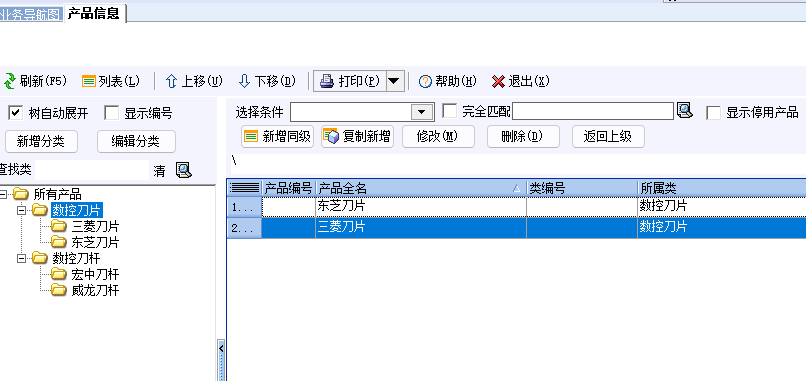The image size is (806, 381).
Task: Enable 显示编号 checkbox
Action: (x=112, y=113)
